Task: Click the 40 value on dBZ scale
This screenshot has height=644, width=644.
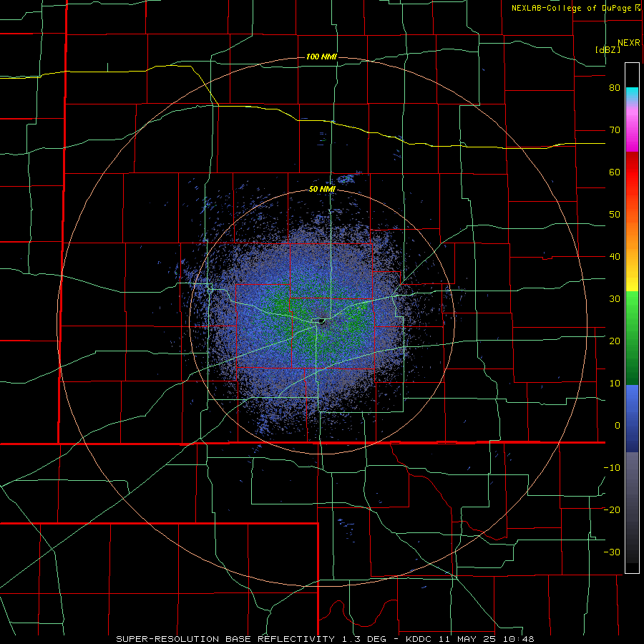Action: pyautogui.click(x=615, y=257)
